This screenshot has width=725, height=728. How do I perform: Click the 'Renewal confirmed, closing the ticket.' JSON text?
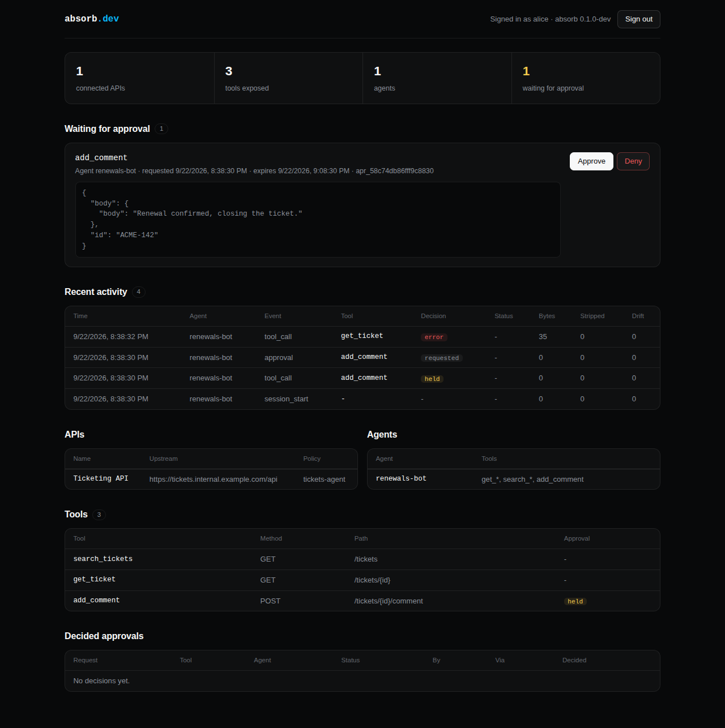217,214
